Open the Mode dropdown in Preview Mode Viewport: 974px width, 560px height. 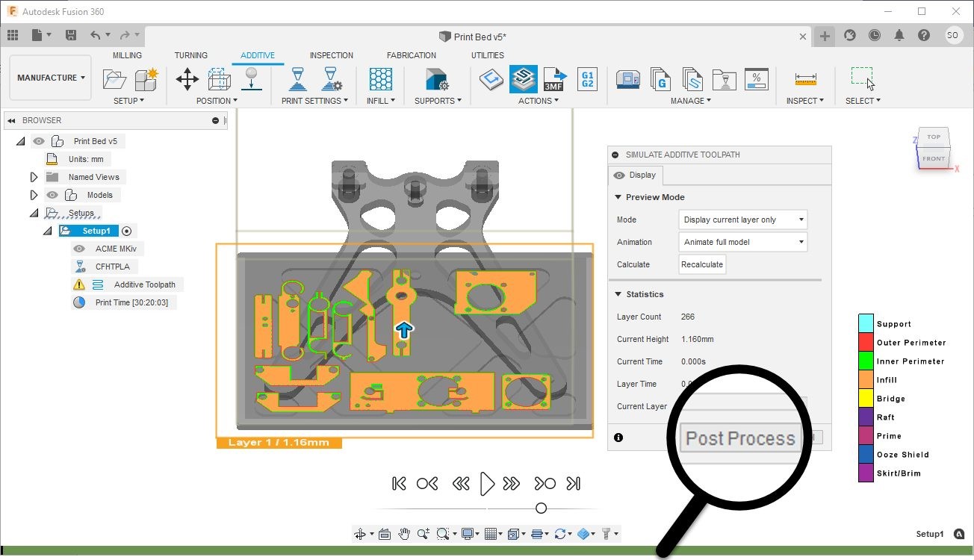pyautogui.click(x=743, y=220)
